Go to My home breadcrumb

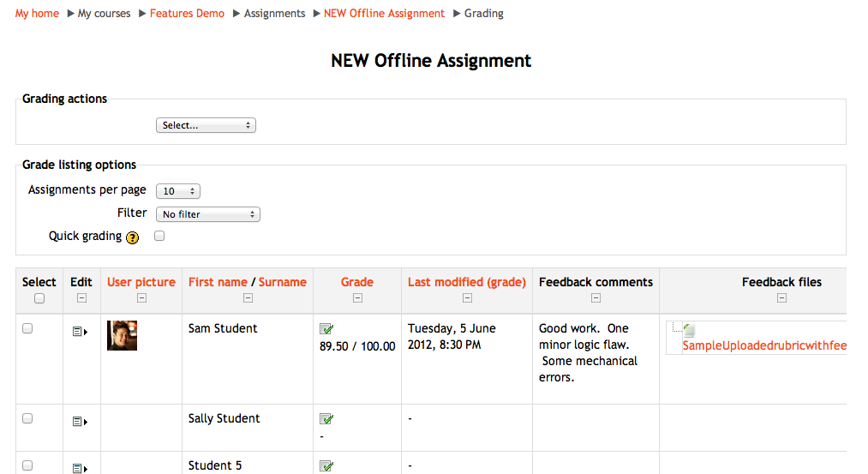click(37, 14)
